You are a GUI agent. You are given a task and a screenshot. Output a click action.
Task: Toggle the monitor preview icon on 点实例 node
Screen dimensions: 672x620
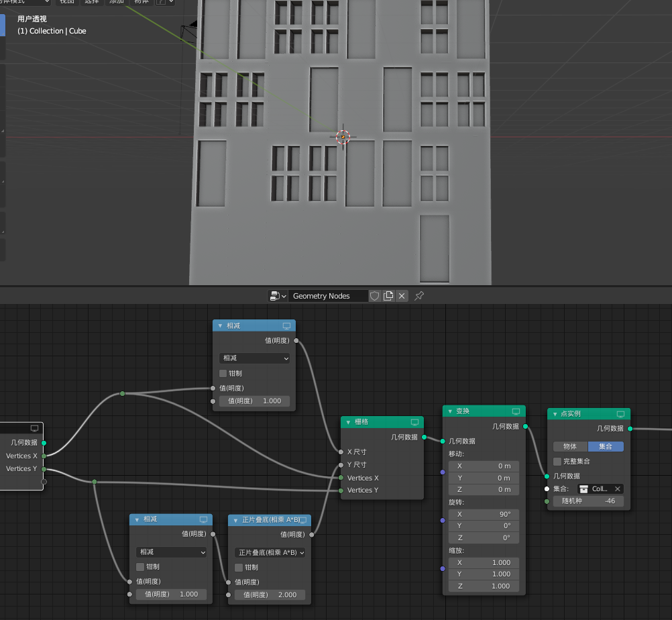(620, 415)
